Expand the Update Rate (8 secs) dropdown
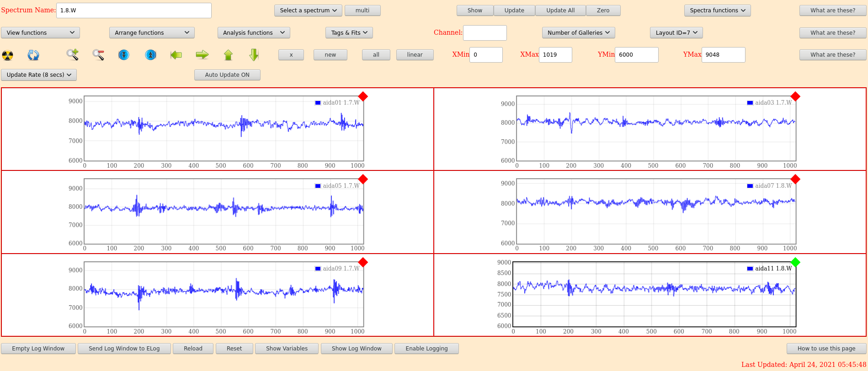Viewport: 868px width, 371px height. (39, 75)
